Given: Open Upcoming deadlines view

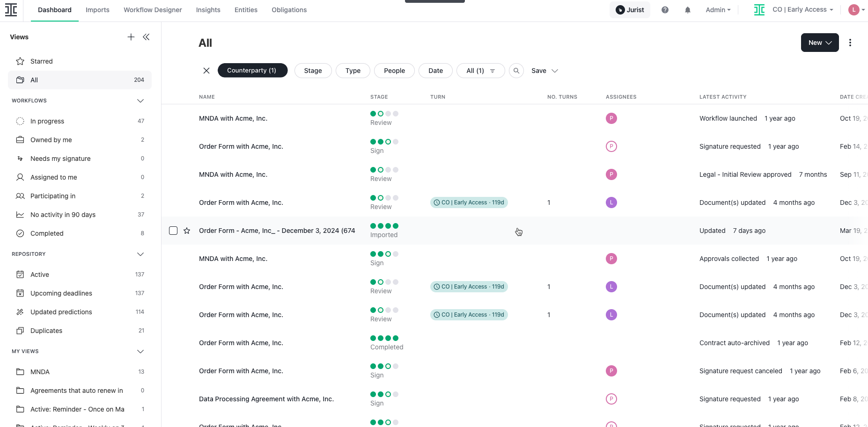Looking at the screenshot, I should (80, 293).
